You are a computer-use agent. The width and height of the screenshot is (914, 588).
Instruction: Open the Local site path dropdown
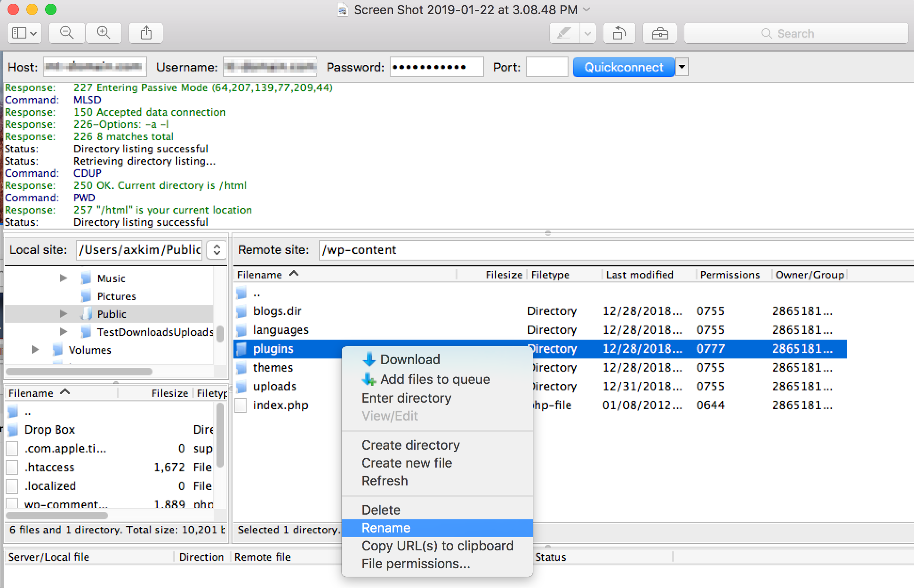point(216,250)
